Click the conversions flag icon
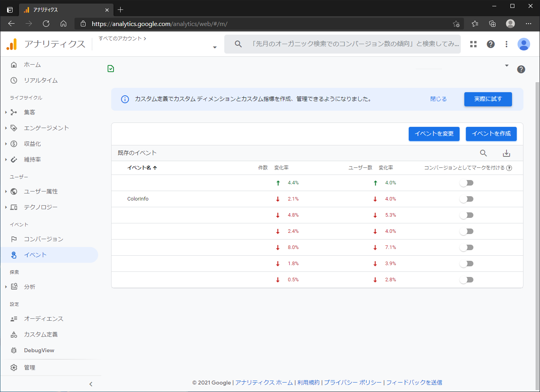This screenshot has width=540, height=392. (x=14, y=239)
